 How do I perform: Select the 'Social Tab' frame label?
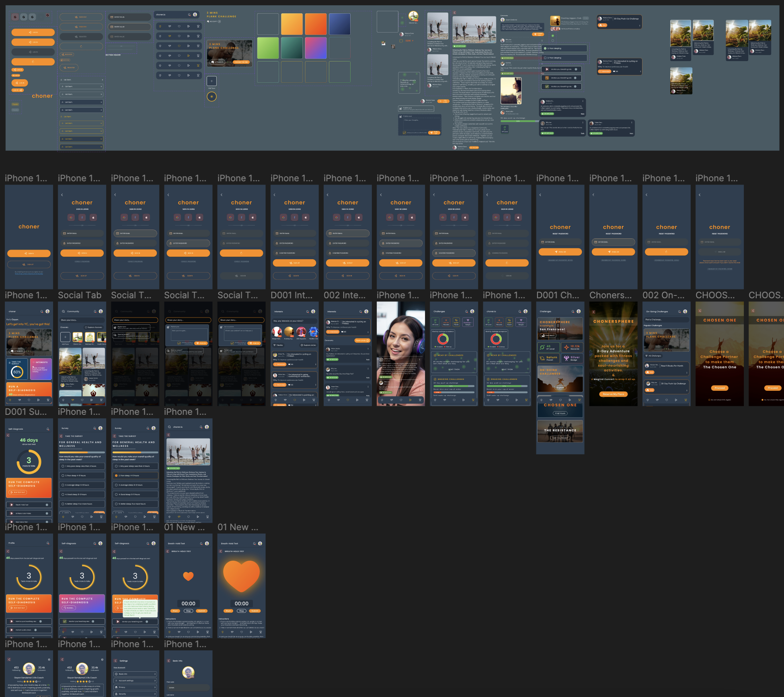(80, 295)
